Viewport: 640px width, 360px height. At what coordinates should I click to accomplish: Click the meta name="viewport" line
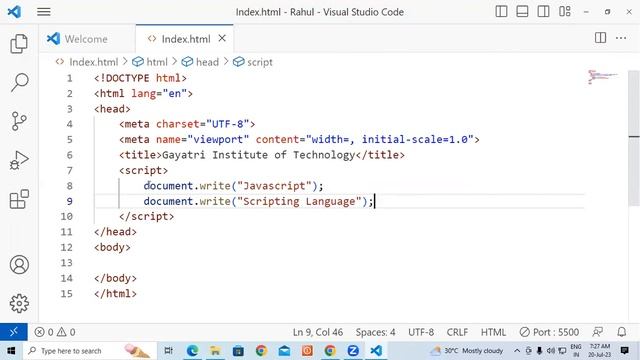[299, 140]
